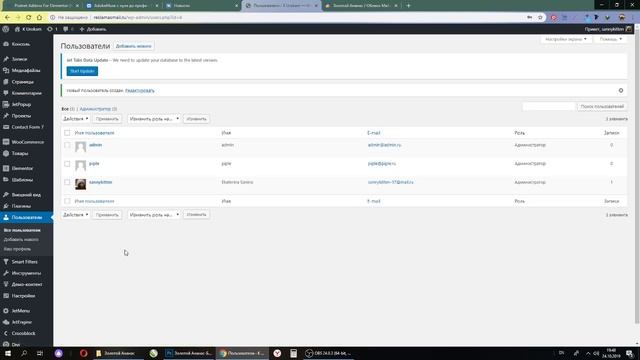The width and height of the screenshot is (640, 360).
Task: Toggle select-all checkbox in table header
Action: [x=67, y=133]
